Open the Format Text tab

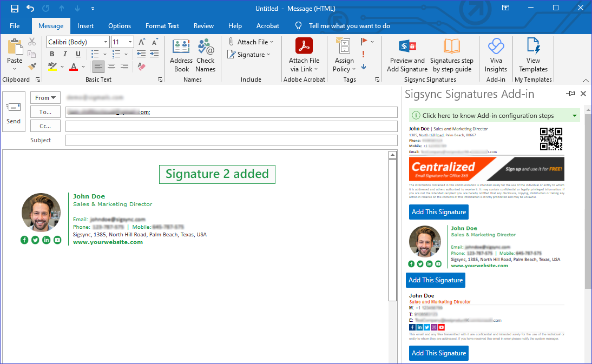(162, 26)
